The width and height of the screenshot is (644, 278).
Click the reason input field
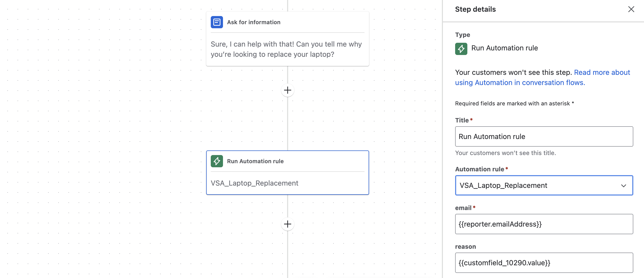[x=544, y=263]
